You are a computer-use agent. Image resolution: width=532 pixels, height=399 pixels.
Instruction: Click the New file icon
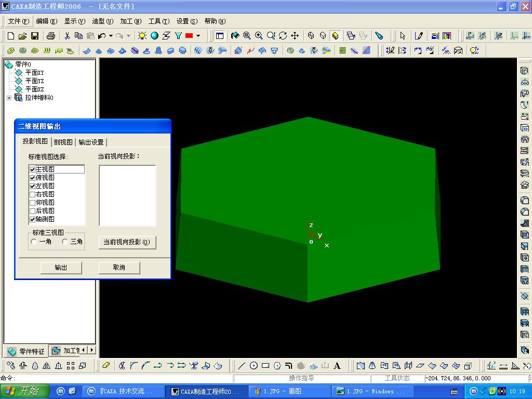tap(10, 36)
